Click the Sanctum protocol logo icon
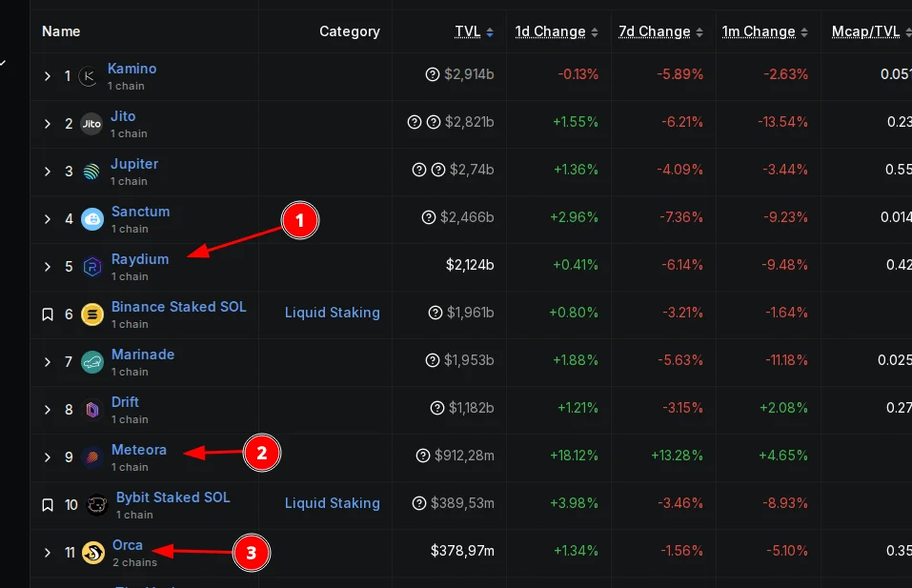The image size is (912, 588). pos(92,219)
